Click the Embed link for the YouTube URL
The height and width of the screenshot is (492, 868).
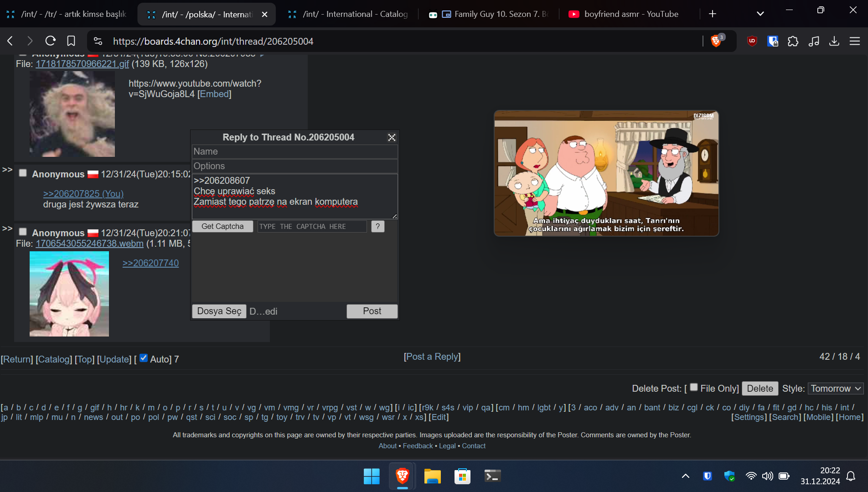click(214, 94)
